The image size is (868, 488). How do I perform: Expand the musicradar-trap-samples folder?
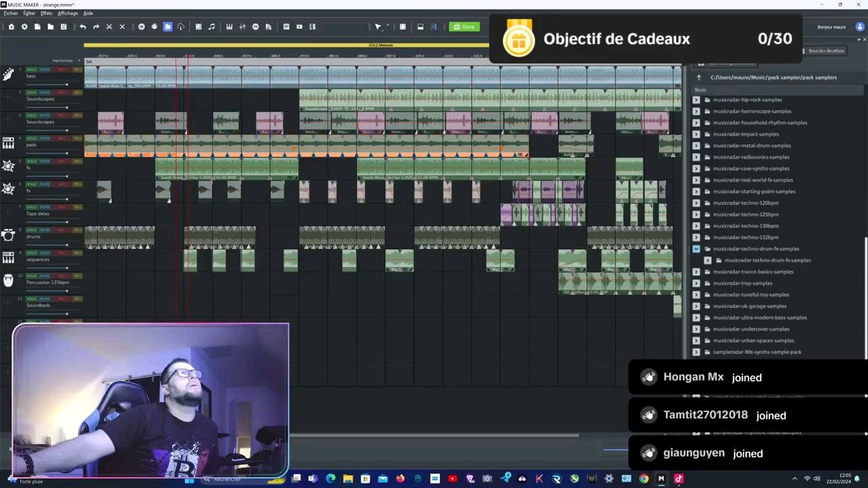[x=696, y=283]
